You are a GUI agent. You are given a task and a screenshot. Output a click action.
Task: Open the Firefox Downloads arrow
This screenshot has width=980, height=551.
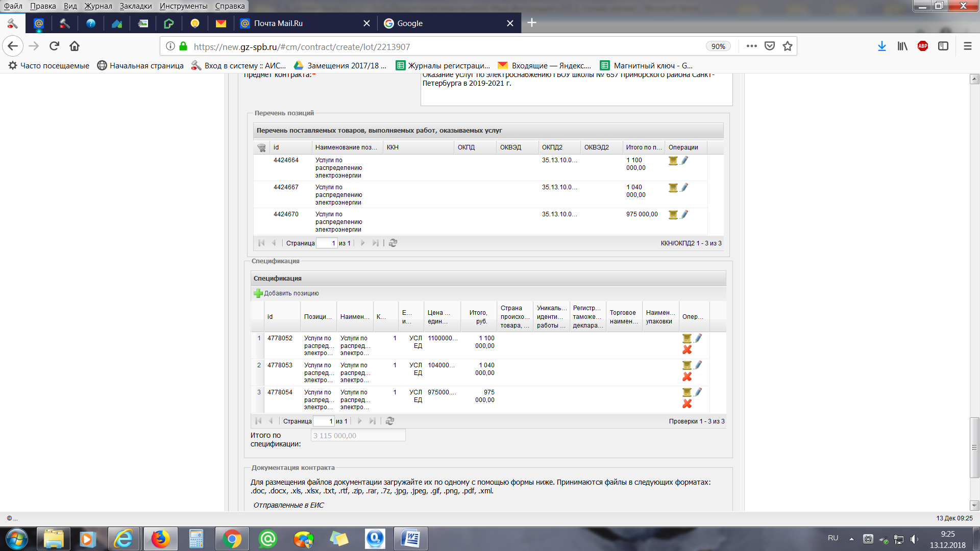pos(881,46)
